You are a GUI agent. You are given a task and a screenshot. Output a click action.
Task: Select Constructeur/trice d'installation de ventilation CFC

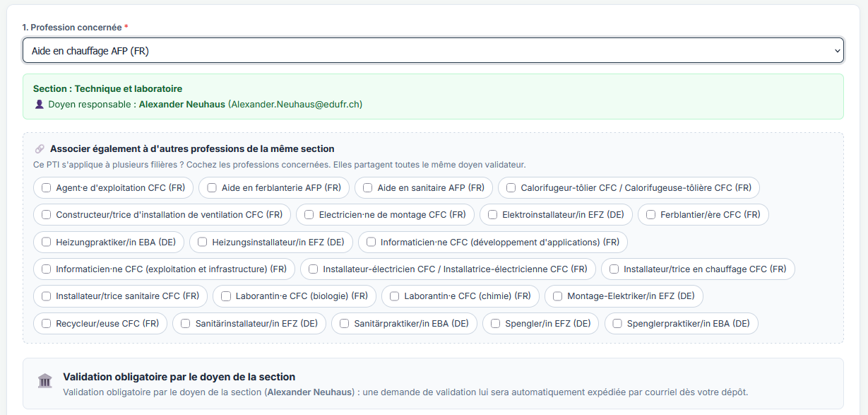tap(47, 215)
